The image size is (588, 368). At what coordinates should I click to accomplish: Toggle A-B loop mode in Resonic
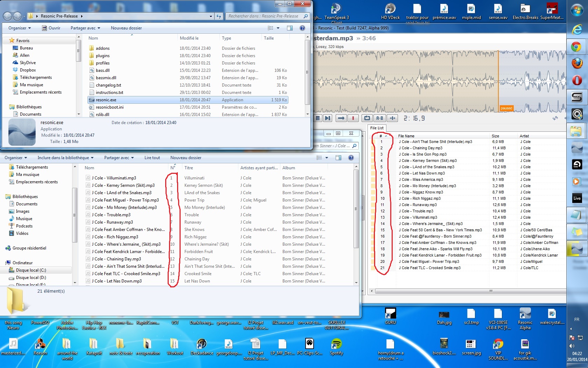click(x=380, y=118)
